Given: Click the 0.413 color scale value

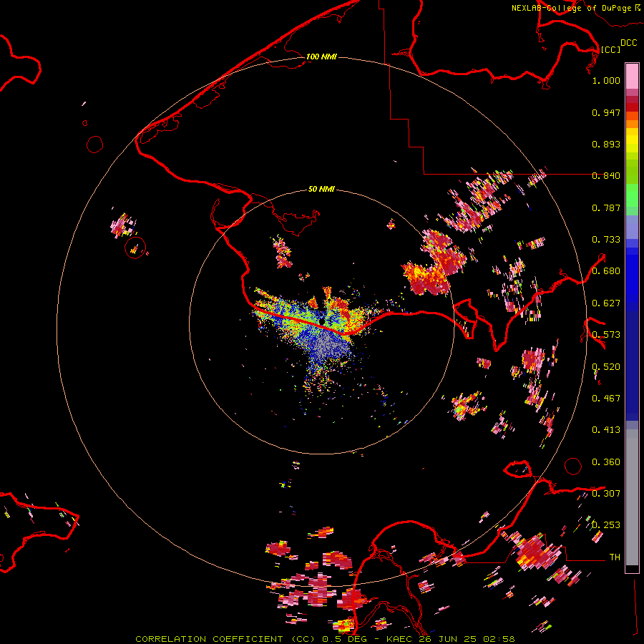Looking at the screenshot, I should pos(606,430).
